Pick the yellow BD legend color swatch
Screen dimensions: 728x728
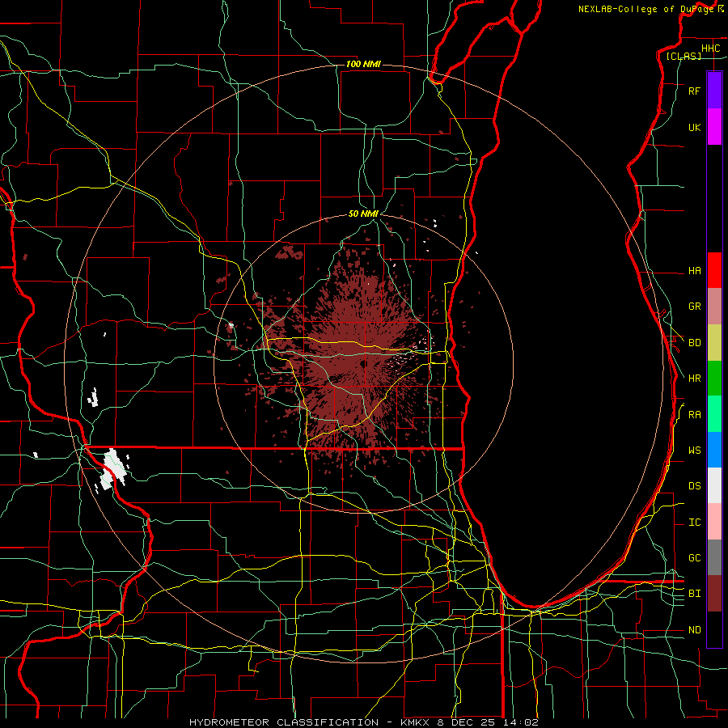tap(714, 343)
